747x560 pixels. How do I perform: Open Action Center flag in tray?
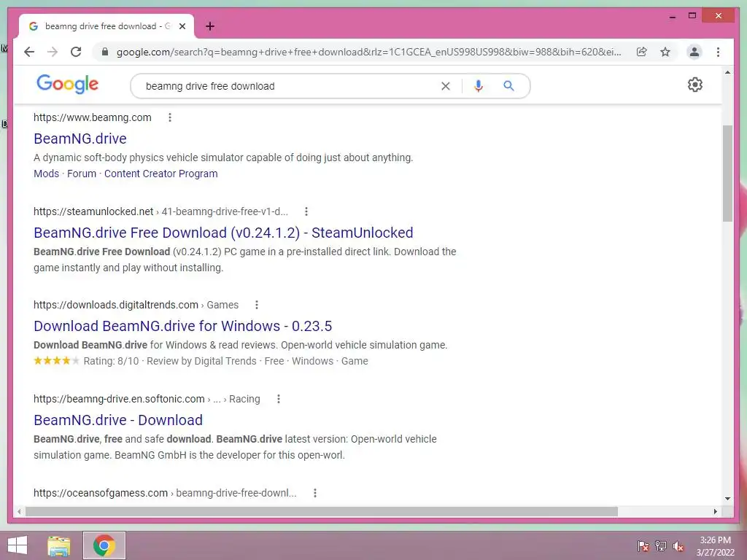tap(643, 545)
